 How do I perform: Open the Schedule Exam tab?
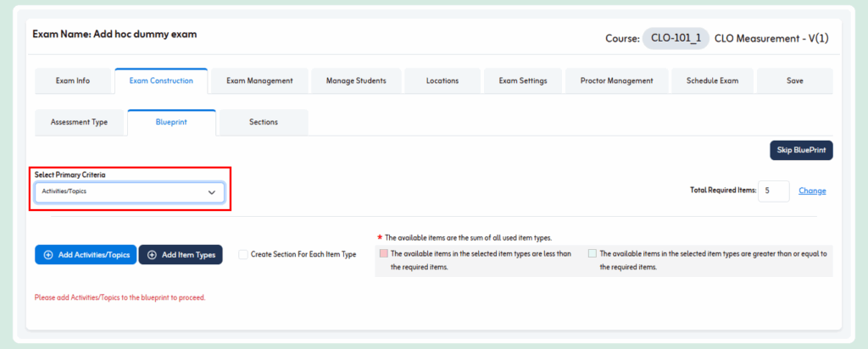(x=712, y=81)
